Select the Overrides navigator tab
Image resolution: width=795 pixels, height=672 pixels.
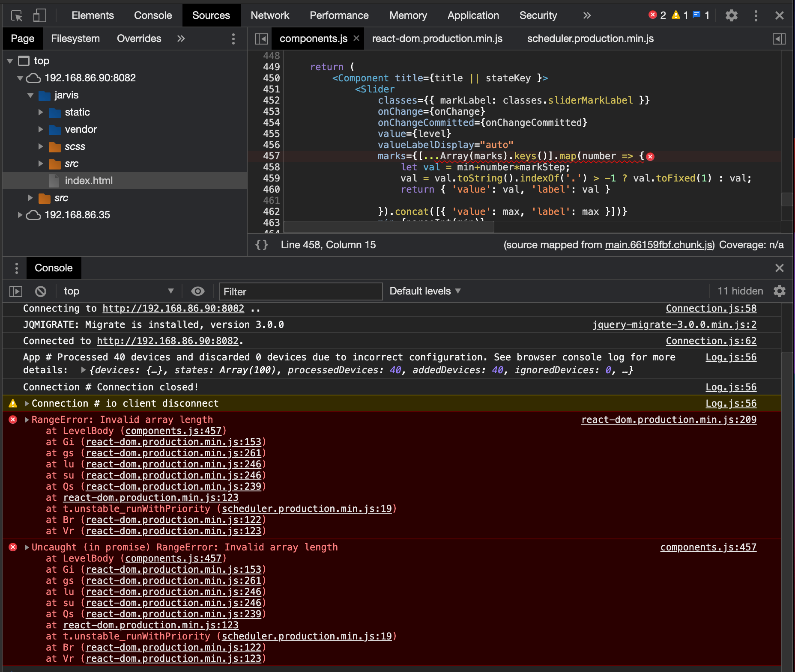139,39
